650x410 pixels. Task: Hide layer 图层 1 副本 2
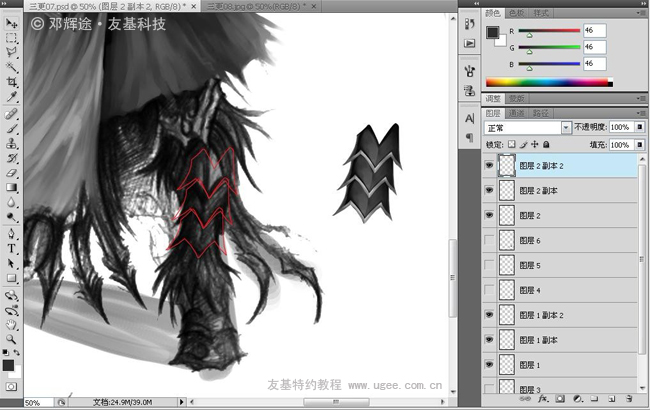click(x=489, y=316)
